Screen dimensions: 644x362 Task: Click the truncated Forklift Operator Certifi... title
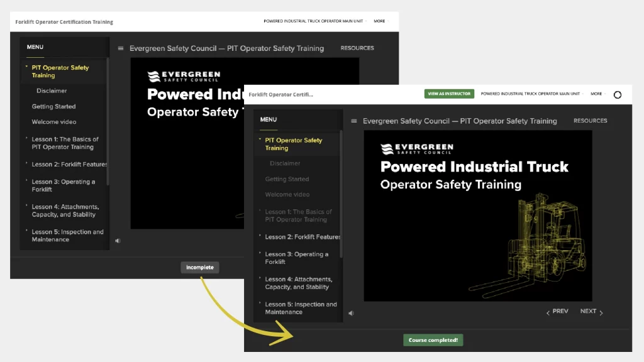(x=280, y=94)
